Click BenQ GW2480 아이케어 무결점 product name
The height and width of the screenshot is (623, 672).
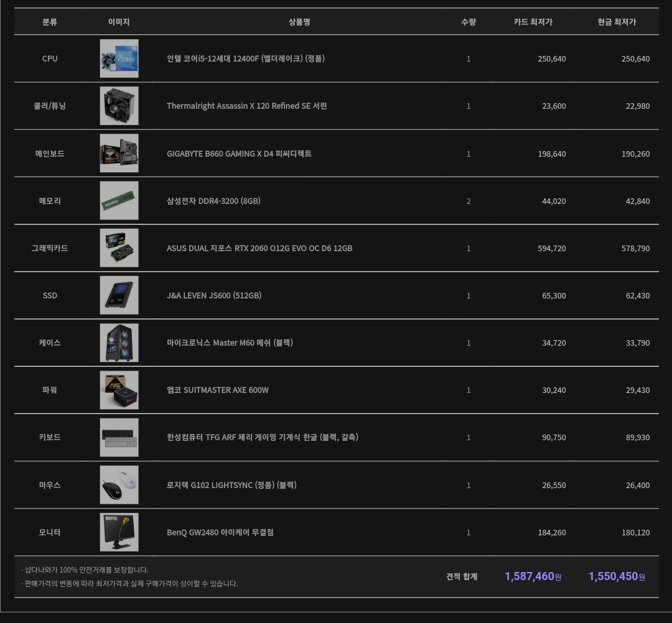pos(220,532)
